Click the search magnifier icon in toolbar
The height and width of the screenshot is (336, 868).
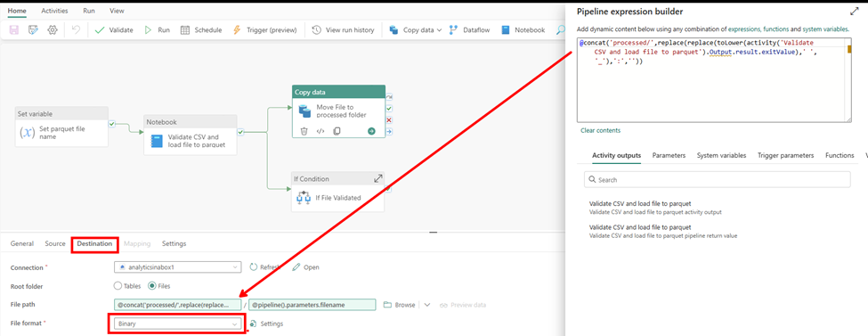click(x=560, y=30)
